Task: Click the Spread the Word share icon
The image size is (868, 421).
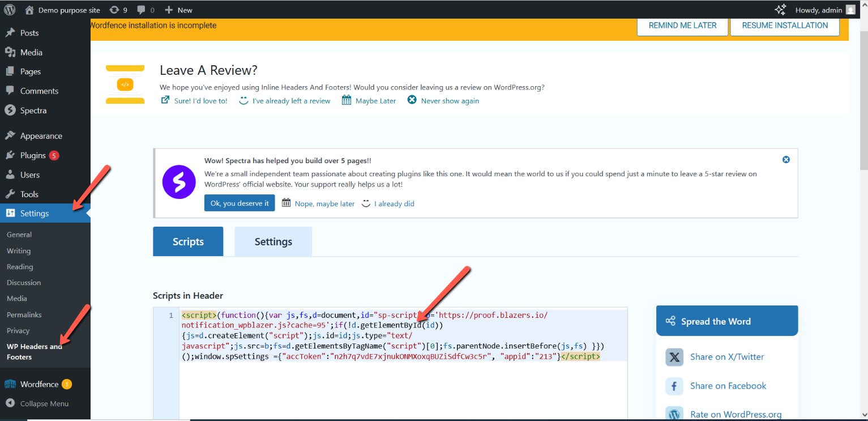Action: click(670, 321)
